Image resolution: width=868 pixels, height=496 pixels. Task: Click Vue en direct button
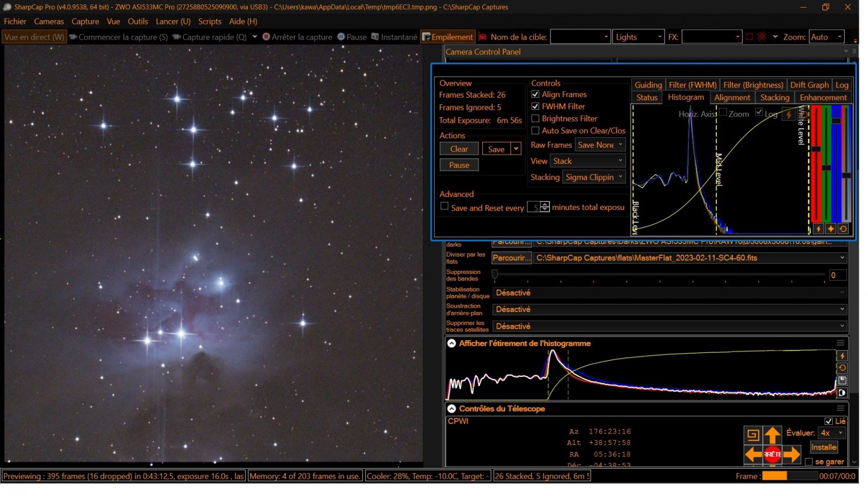click(x=34, y=37)
